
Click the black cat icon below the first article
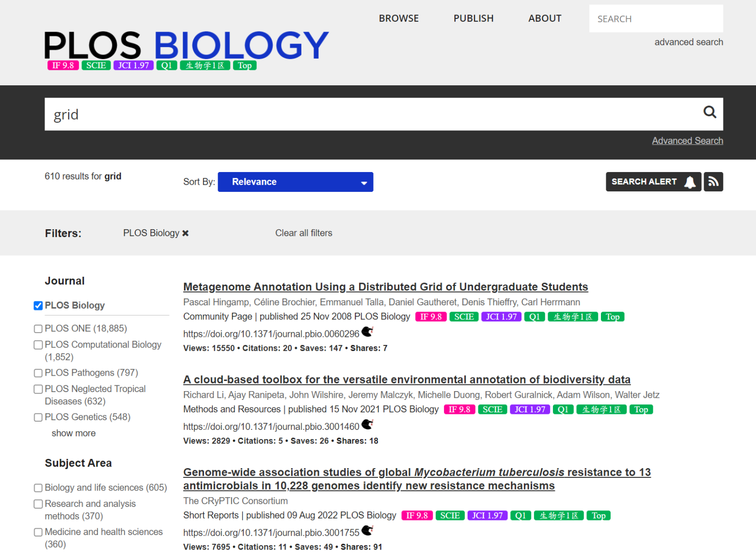point(367,332)
